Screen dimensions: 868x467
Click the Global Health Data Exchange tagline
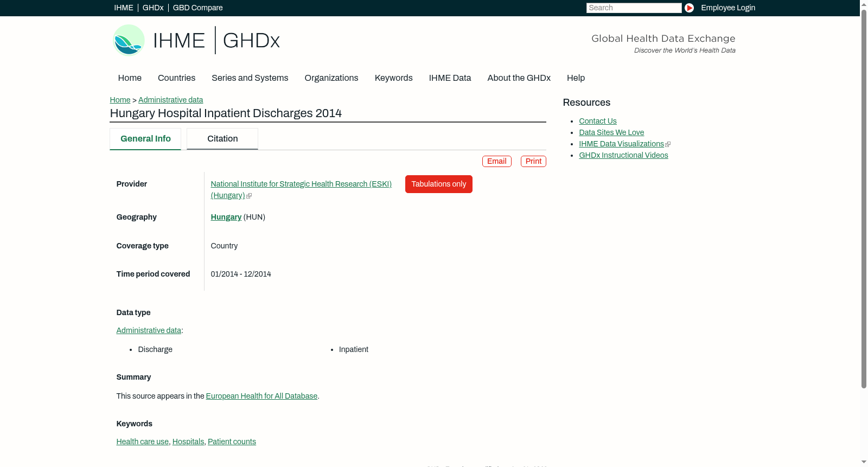pos(663,39)
